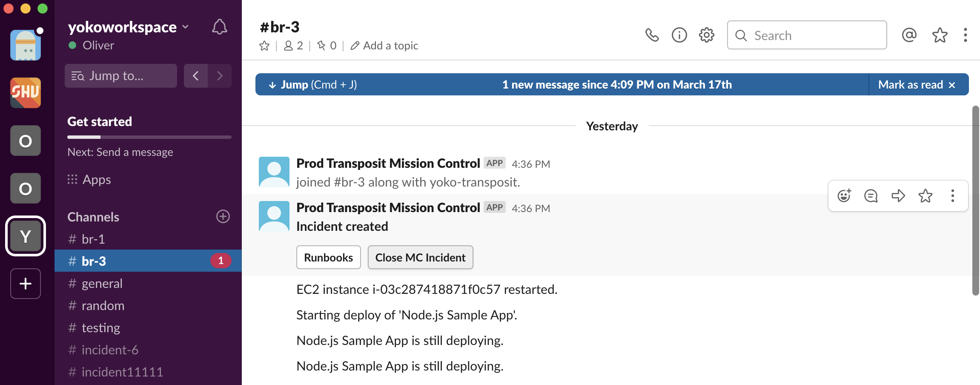Screen dimensions: 980x385
Task: Show starred items in top toolbar
Action: tap(940, 35)
